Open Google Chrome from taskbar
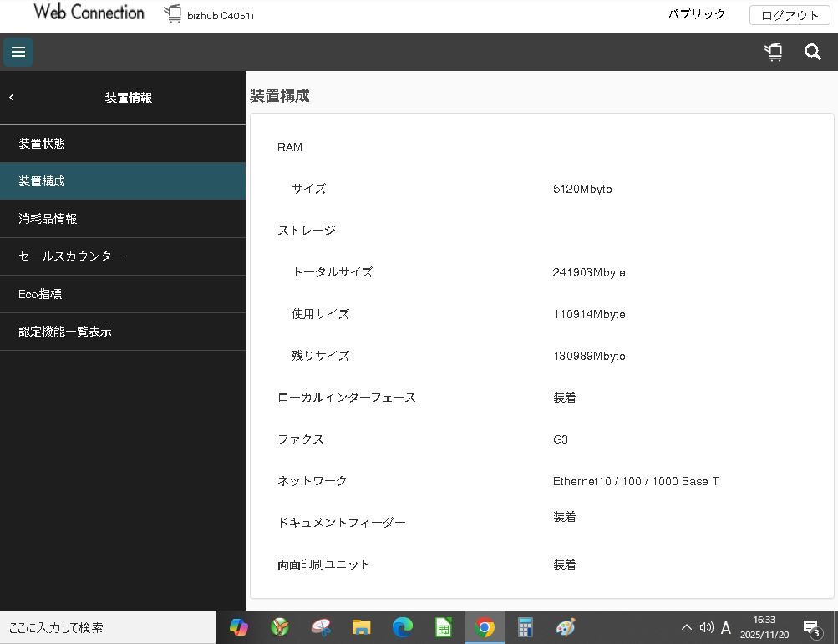Image resolution: width=838 pixels, height=644 pixels. [485, 627]
